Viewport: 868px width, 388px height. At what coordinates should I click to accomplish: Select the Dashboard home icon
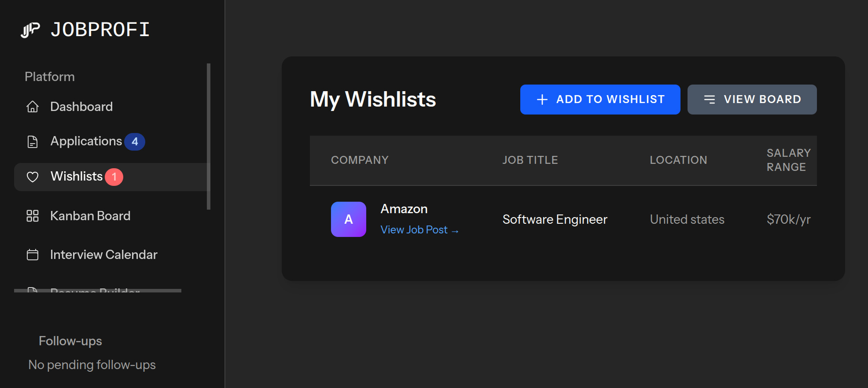33,107
